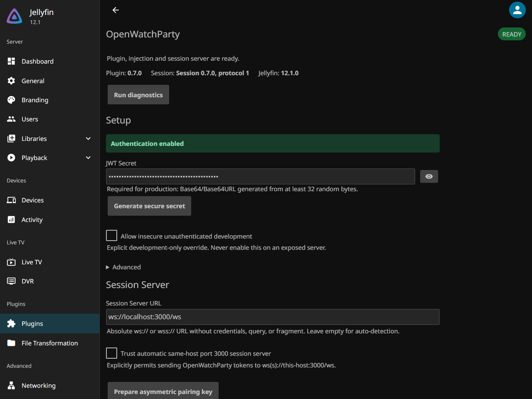The width and height of the screenshot is (532, 399).
Task: Click the Users people icon
Action: pos(11,119)
